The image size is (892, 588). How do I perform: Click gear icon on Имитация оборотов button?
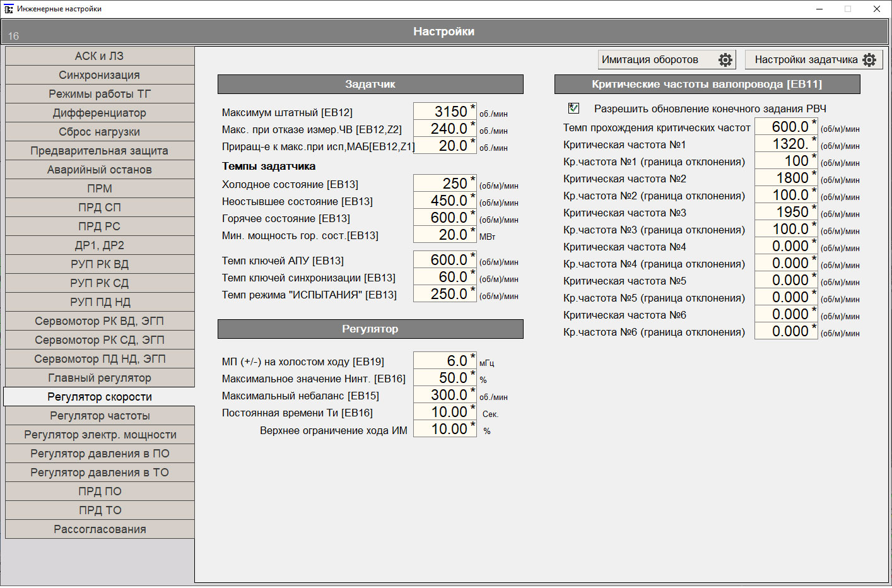[x=725, y=60]
